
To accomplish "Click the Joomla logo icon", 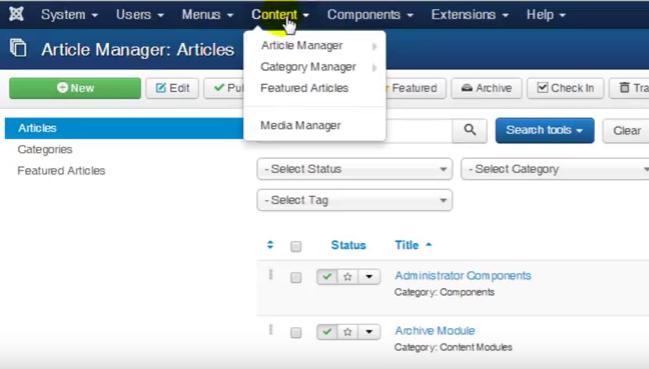I will [16, 14].
